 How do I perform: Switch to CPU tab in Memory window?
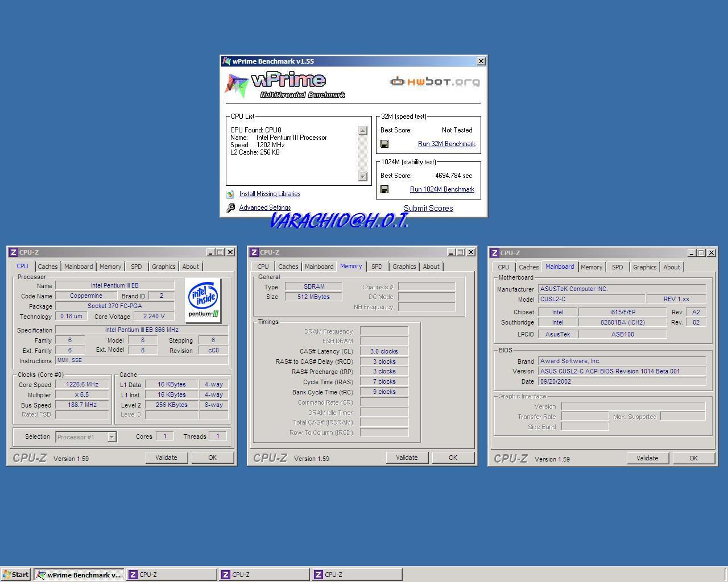(263, 267)
